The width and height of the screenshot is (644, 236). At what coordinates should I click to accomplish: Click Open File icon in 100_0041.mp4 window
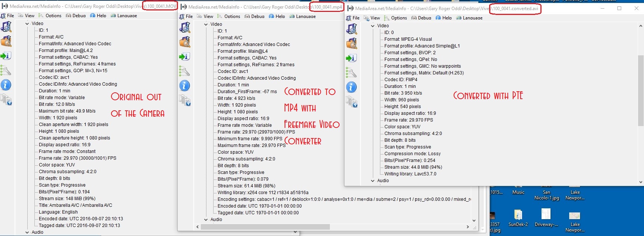coord(185,27)
